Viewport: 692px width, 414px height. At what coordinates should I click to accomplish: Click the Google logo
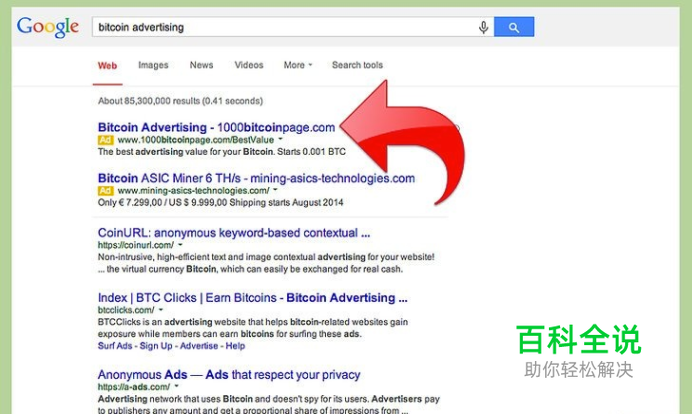point(48,27)
